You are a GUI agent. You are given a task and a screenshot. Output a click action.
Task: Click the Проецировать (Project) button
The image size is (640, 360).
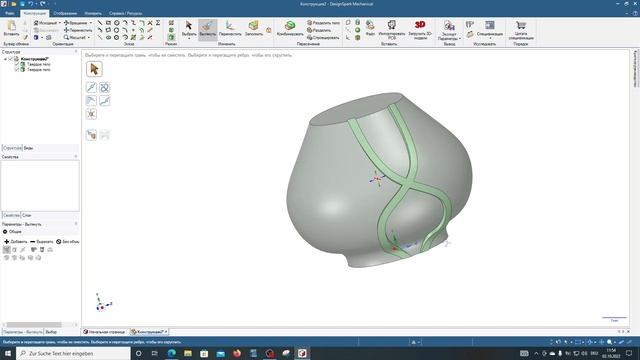click(323, 38)
